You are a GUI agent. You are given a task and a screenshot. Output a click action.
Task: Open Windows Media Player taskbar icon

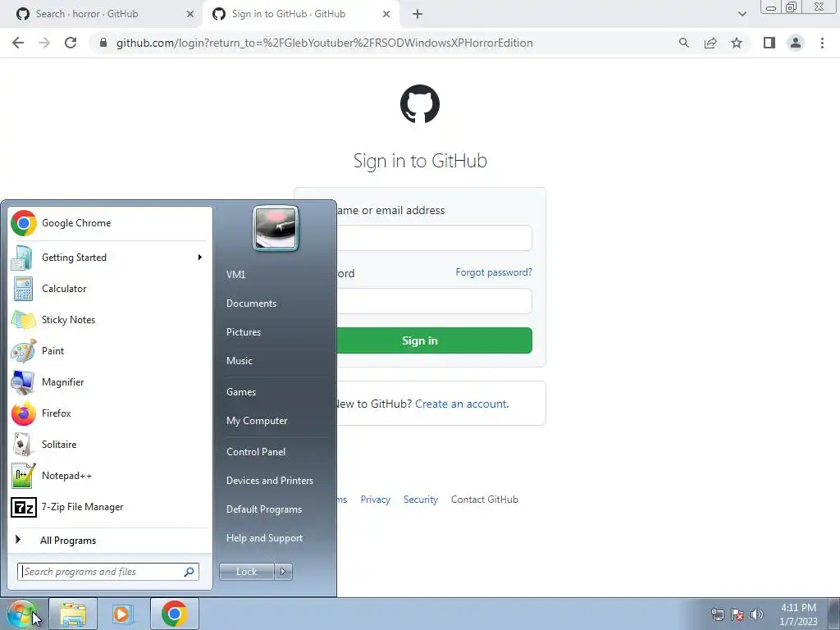(122, 614)
